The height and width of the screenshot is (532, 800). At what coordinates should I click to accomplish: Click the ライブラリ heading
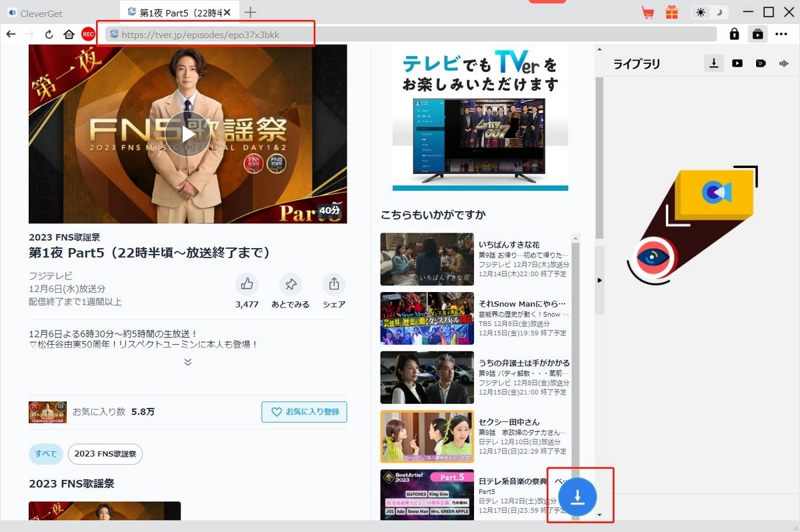(x=637, y=64)
